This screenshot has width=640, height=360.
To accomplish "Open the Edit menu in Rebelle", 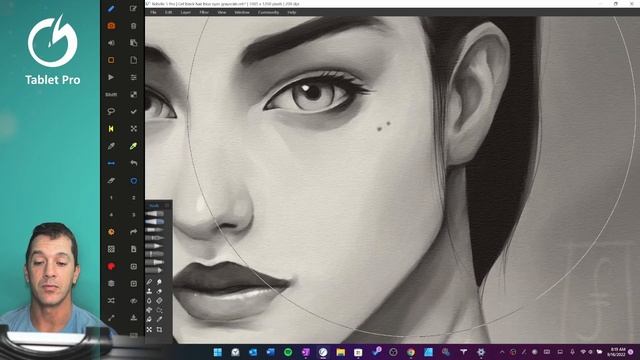I will tap(169, 13).
